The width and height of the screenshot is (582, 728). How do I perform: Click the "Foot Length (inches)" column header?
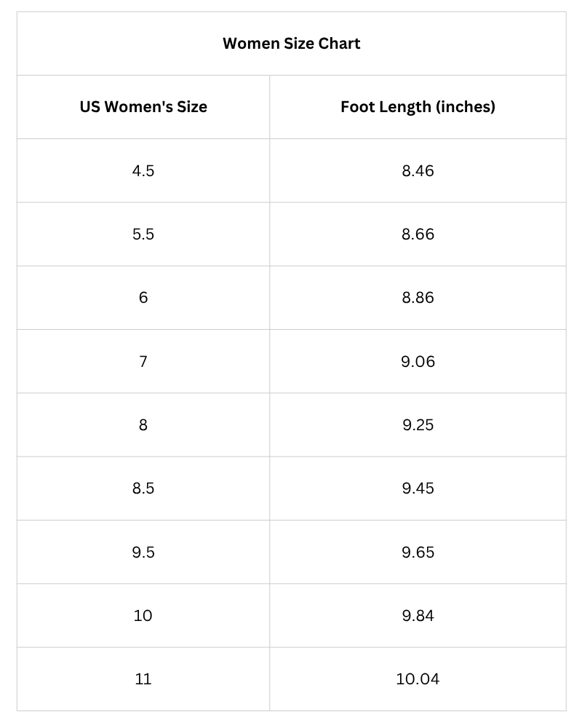point(418,107)
